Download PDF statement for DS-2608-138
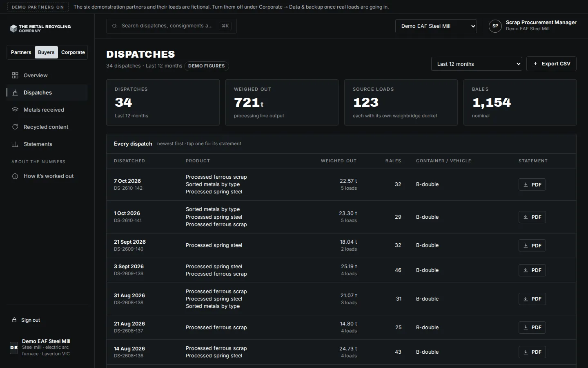 tap(532, 299)
